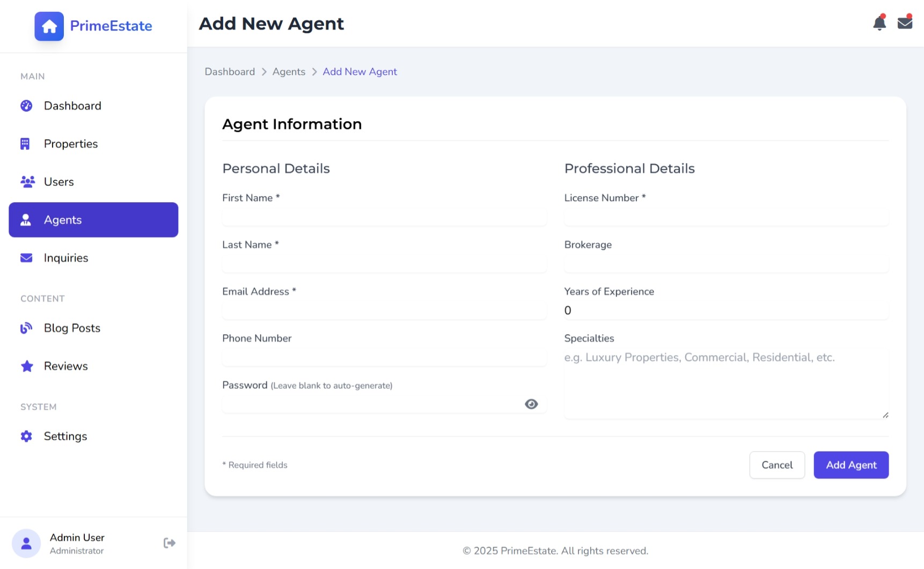Go to Users in the sidebar

point(59,182)
